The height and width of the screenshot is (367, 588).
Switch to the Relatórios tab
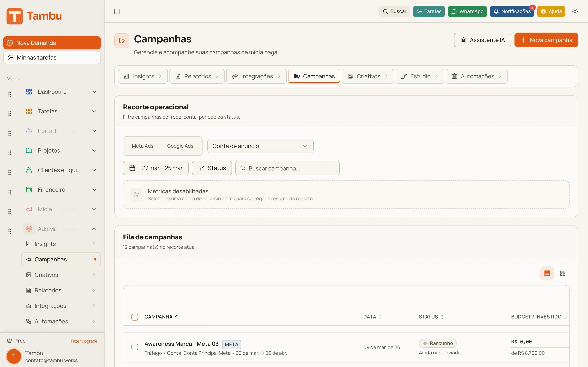coord(197,76)
